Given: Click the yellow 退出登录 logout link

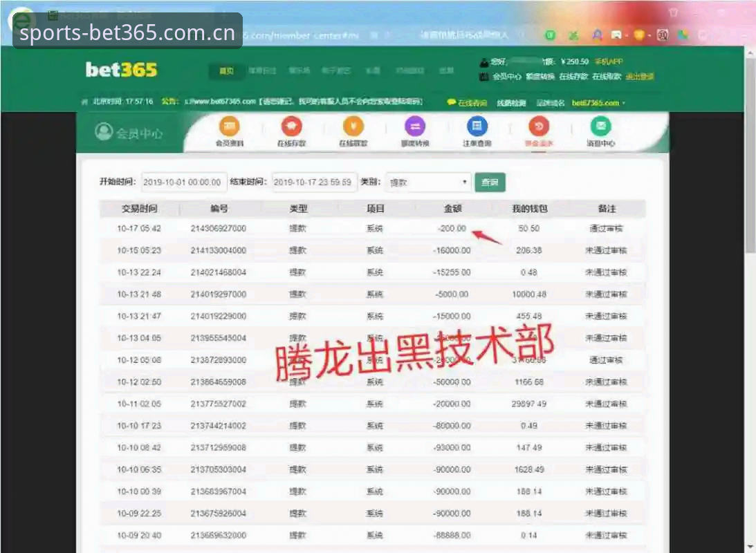Looking at the screenshot, I should pos(640,76).
